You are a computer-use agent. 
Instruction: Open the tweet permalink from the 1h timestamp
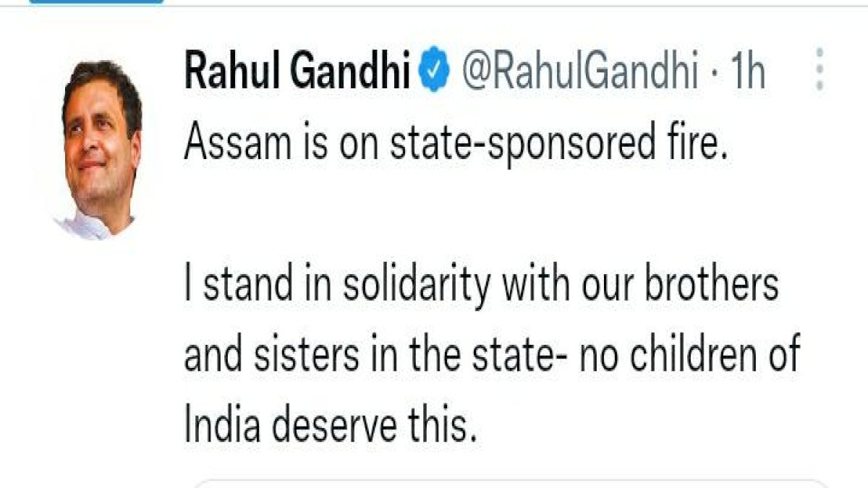(749, 72)
